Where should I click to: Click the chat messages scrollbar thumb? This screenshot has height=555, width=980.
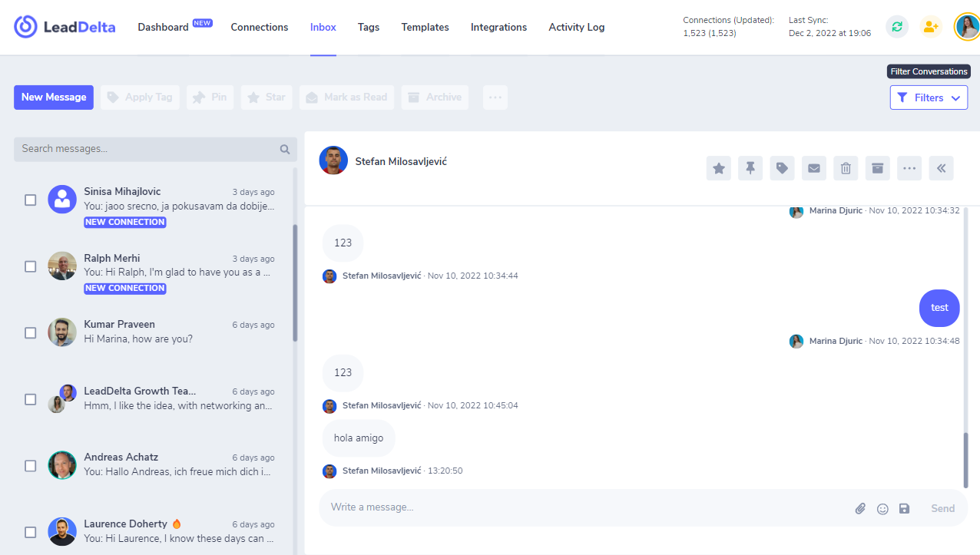pos(966,459)
